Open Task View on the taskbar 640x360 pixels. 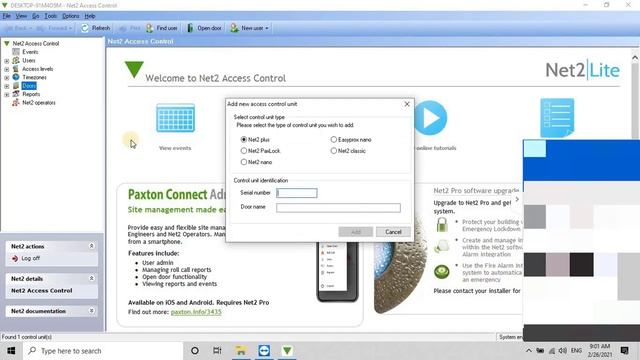(217, 351)
